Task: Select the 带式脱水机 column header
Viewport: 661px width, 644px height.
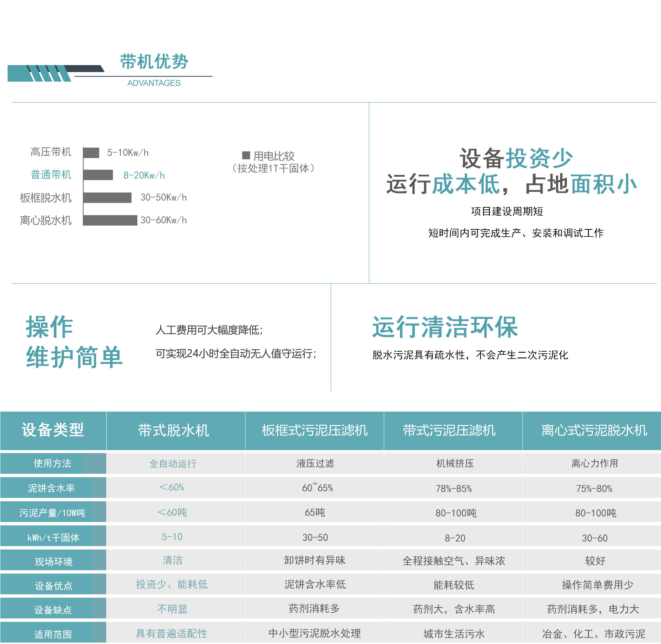Action: (173, 430)
